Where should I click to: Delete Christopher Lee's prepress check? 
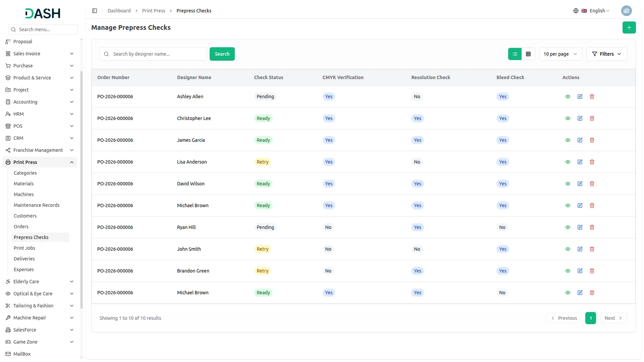pos(592,118)
